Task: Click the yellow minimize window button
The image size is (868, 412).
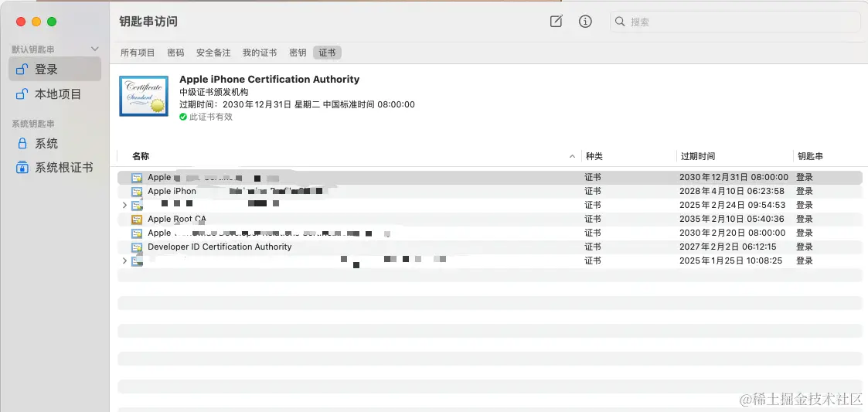Action: [36, 22]
